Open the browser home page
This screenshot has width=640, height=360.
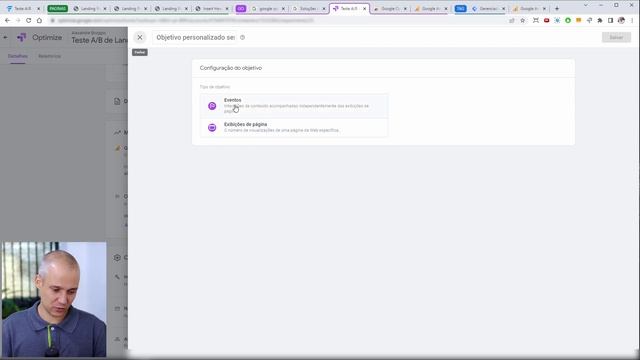pos(39,20)
